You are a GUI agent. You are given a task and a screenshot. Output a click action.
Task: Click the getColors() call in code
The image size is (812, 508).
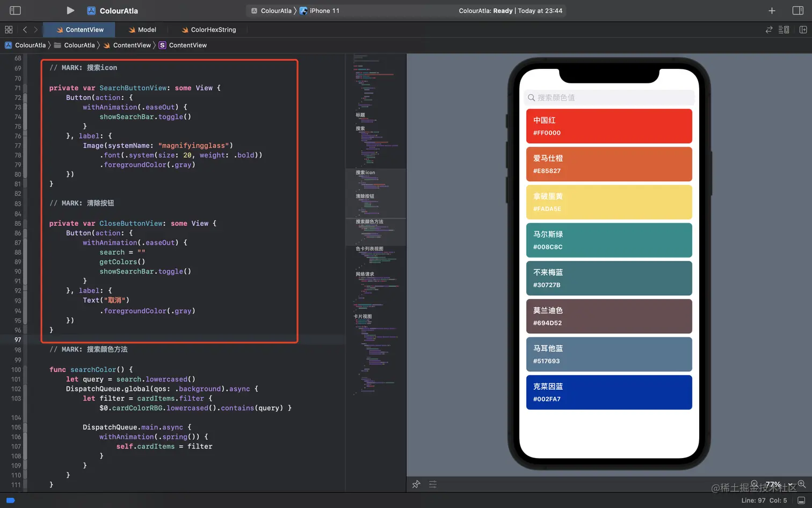point(122,262)
